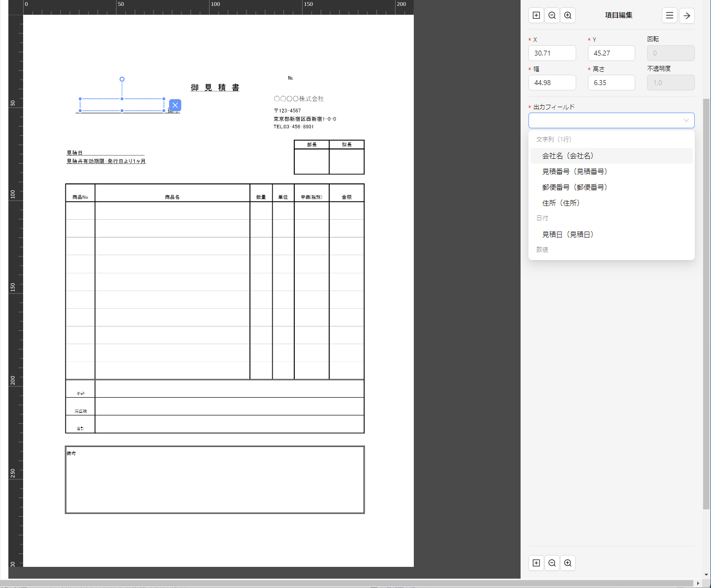This screenshot has width=711, height=588.
Task: Choose 見積日（見積日） under 日付
Action: tap(568, 235)
